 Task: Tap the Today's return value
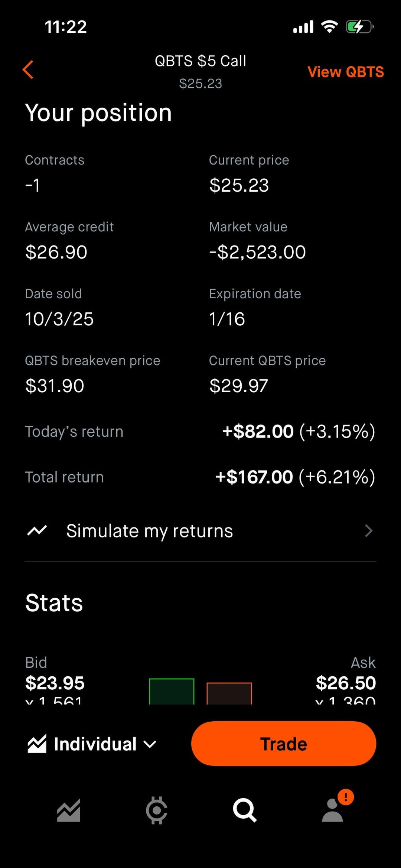click(x=298, y=432)
